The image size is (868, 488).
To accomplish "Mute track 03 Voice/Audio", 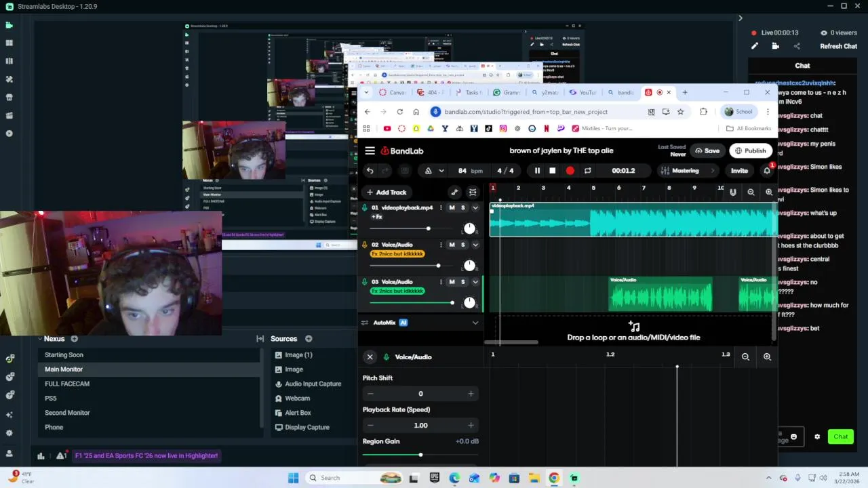I will coord(452,282).
